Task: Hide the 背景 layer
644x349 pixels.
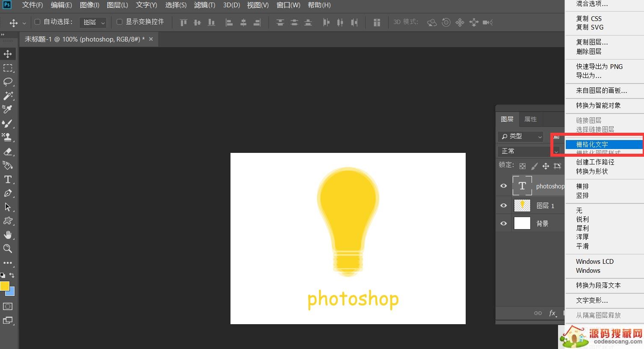Action: coord(503,223)
